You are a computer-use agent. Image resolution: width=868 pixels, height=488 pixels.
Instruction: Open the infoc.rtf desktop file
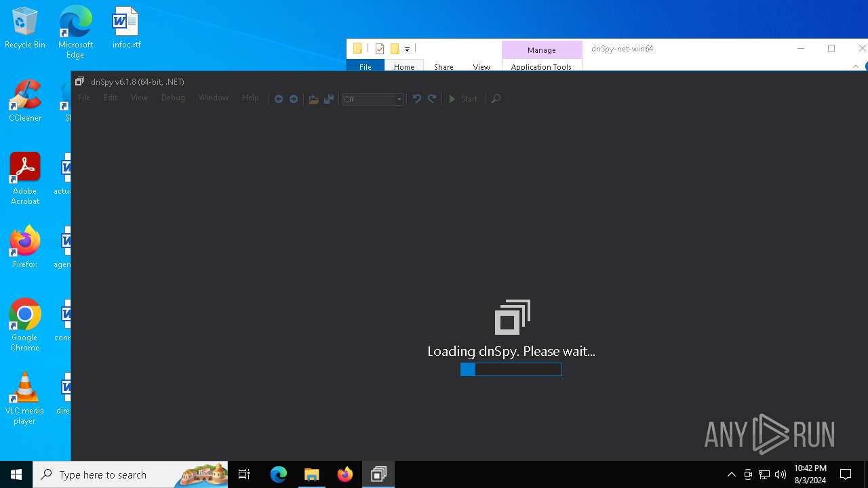click(126, 28)
